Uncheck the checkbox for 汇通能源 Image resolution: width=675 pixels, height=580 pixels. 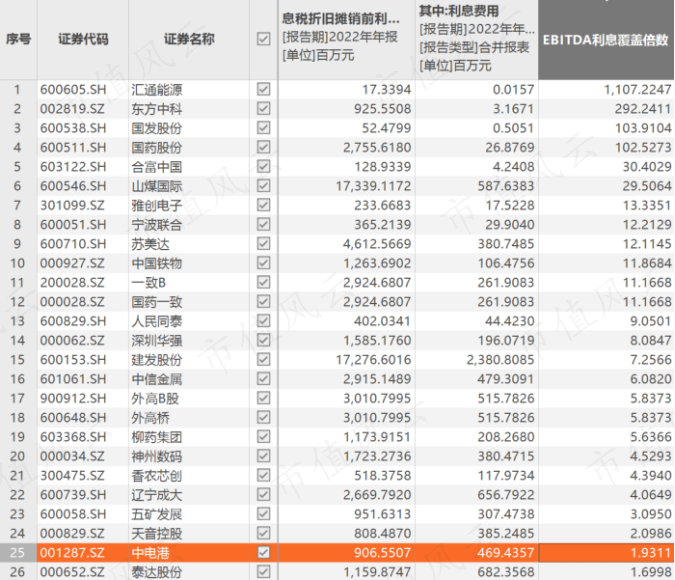click(x=263, y=89)
